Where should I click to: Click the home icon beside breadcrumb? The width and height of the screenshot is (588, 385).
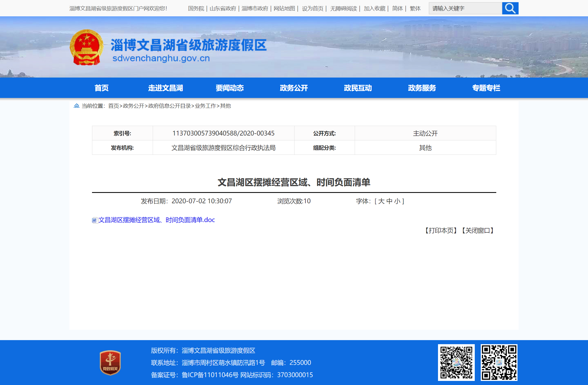(x=76, y=106)
